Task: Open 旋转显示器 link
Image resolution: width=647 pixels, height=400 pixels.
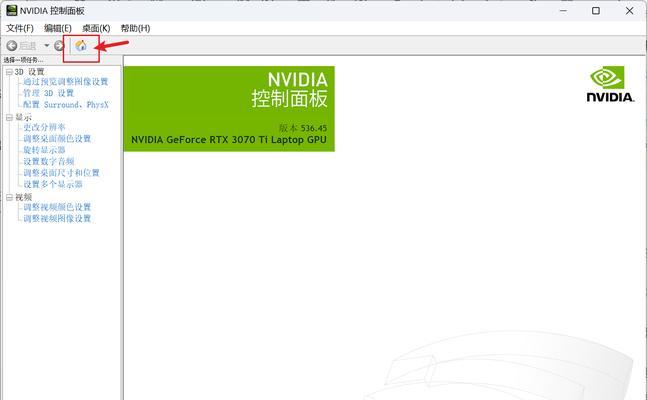Action: click(x=44, y=150)
